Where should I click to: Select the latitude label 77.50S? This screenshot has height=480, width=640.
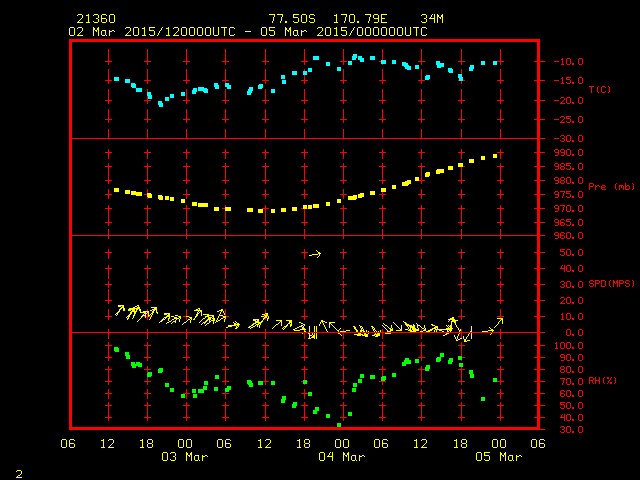point(292,19)
